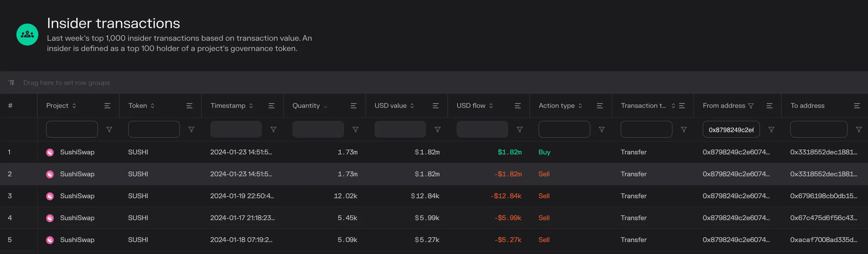Image resolution: width=868 pixels, height=254 pixels.
Task: Open the Token column menu icon
Action: 189,106
